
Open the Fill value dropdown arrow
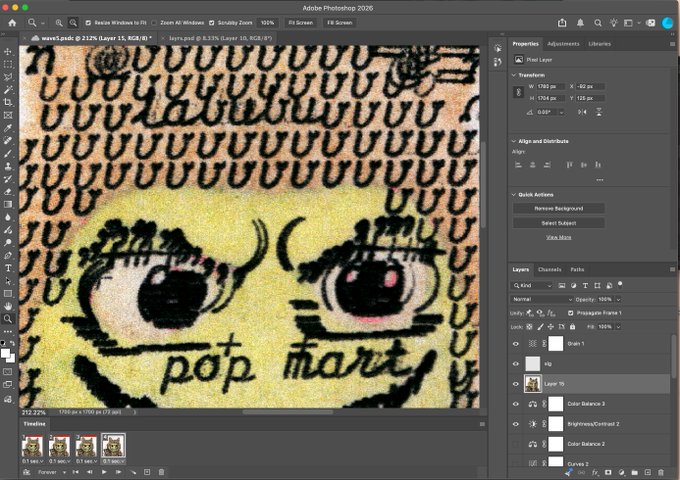pyautogui.click(x=618, y=327)
